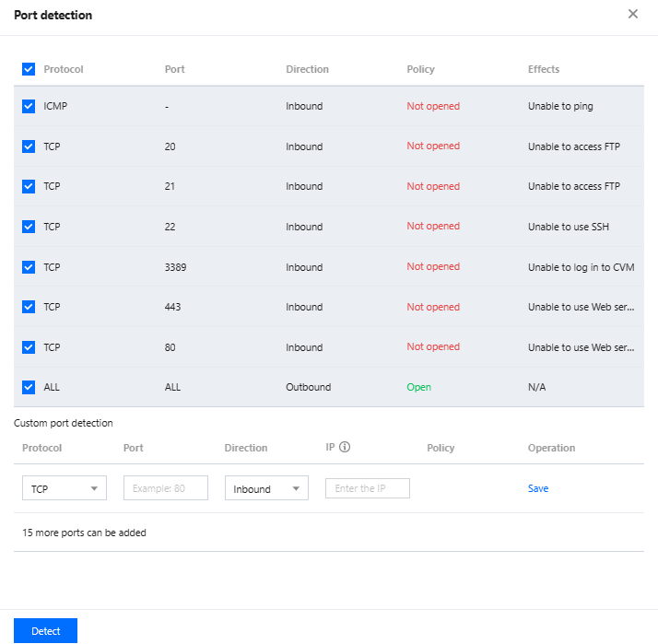This screenshot has height=644, width=658.
Task: Toggle the ALL outbound row checkbox
Action: click(x=29, y=387)
